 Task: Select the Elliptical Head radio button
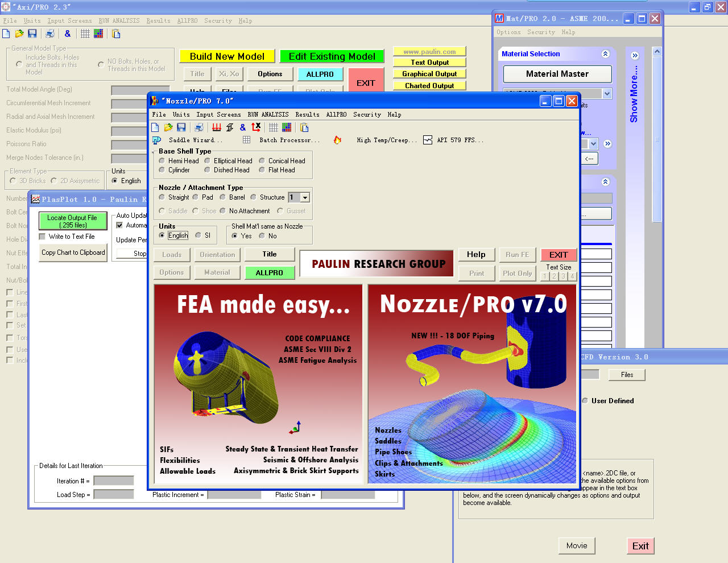tap(208, 161)
